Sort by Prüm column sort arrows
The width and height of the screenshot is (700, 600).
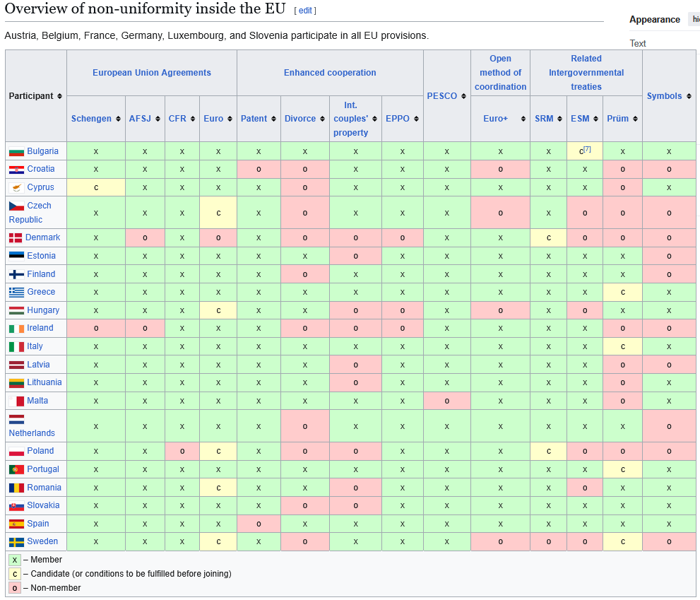pyautogui.click(x=636, y=119)
